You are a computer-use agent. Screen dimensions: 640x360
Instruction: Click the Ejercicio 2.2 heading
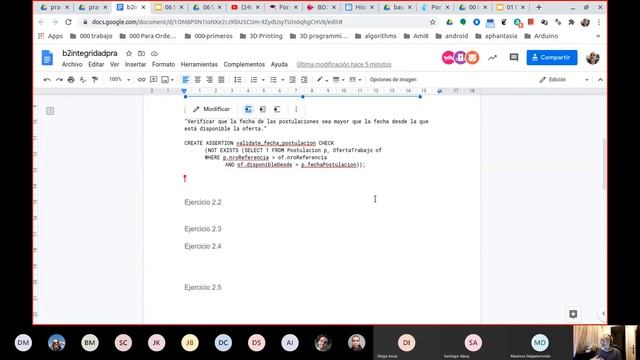[203, 202]
